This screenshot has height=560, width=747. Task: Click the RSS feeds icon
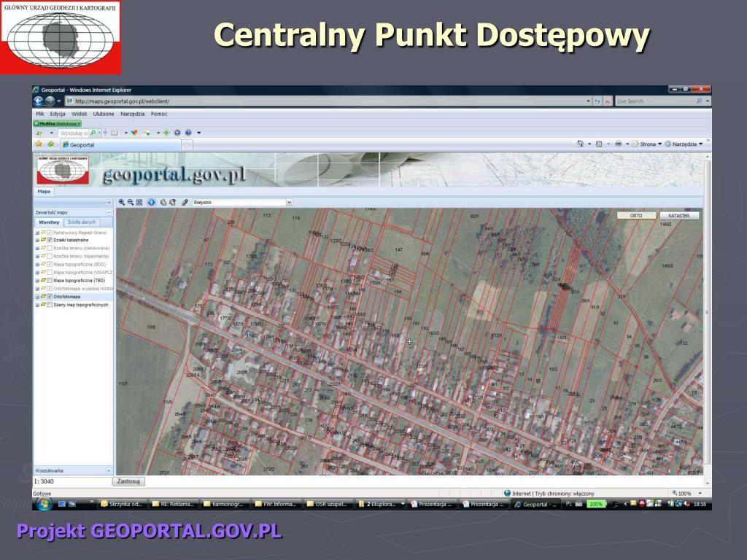(x=600, y=144)
